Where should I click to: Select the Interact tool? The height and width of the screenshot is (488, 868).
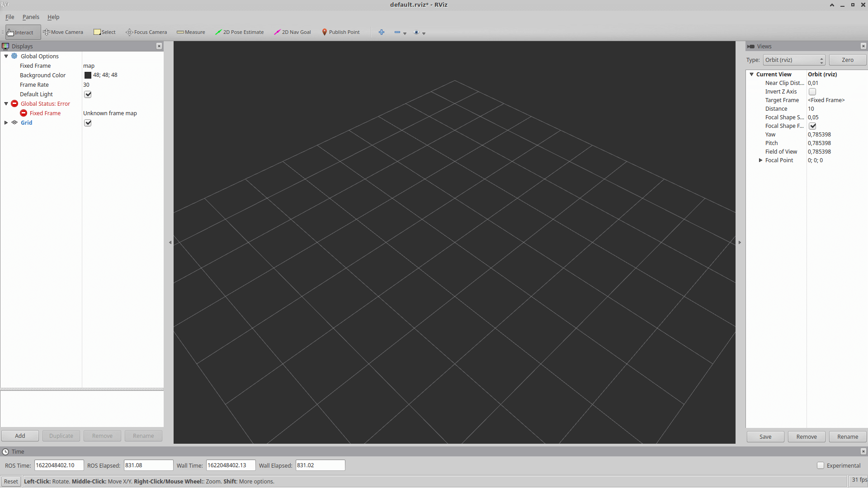point(21,32)
